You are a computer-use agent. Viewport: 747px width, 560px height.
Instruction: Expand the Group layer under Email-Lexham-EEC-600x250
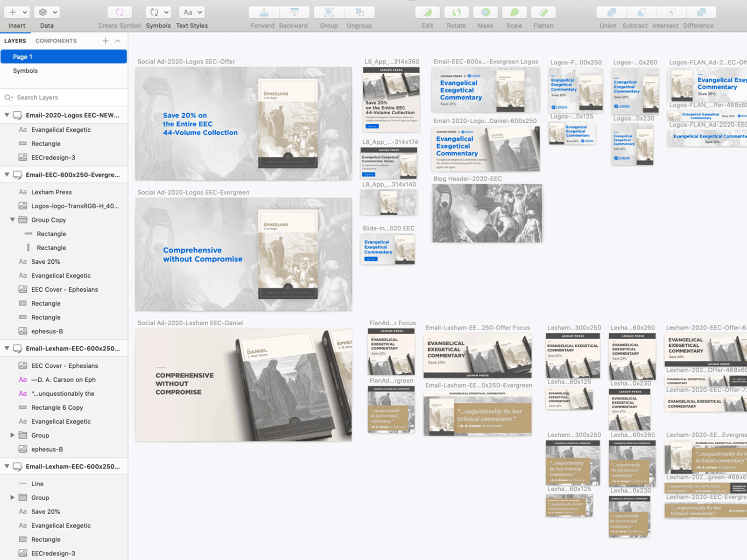tap(13, 435)
